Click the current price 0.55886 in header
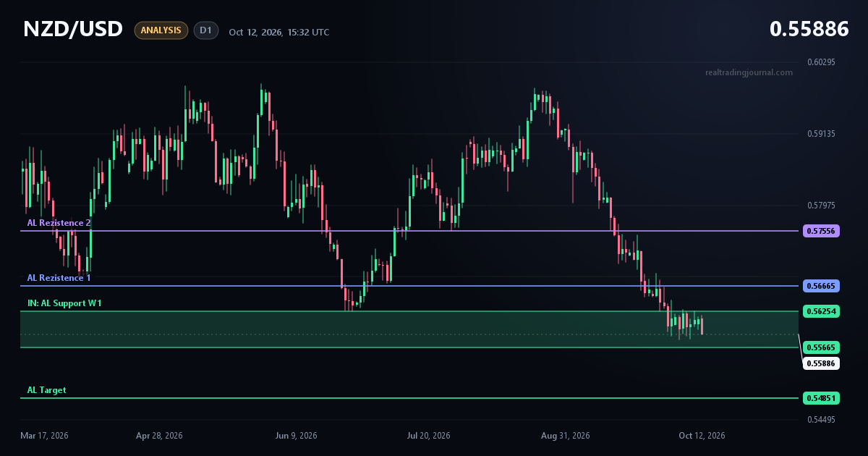Viewport: 868px width, 456px height. pos(809,29)
